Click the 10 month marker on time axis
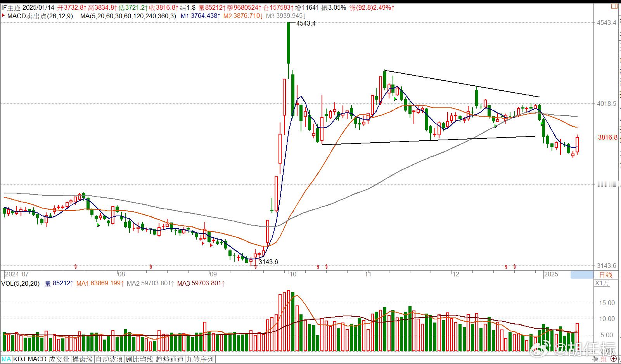The height and width of the screenshot is (364, 621). 293,274
